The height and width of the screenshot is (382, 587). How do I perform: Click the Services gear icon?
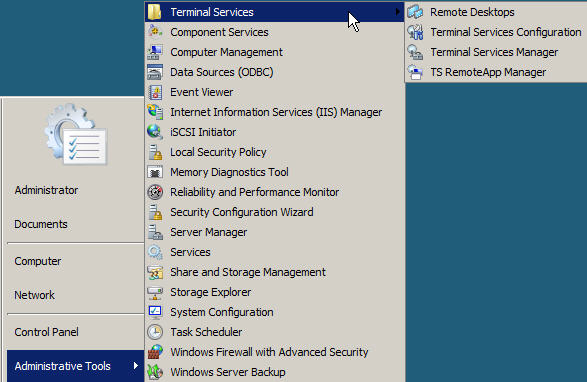pyautogui.click(x=155, y=252)
